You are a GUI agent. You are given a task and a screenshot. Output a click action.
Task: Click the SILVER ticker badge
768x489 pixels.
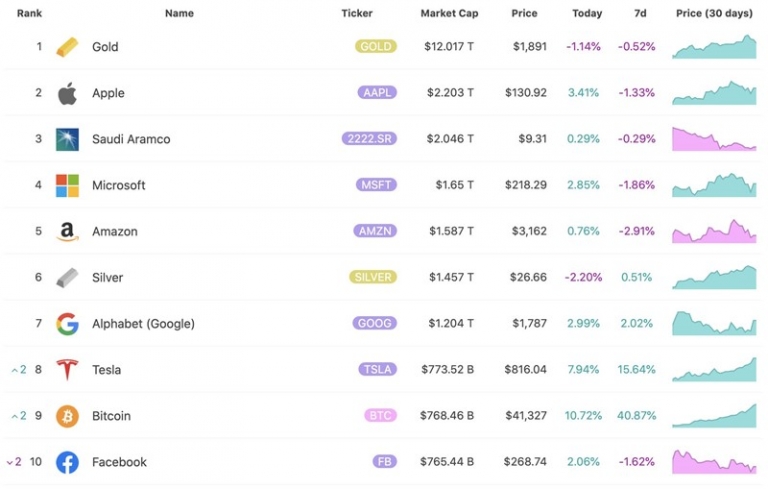click(x=373, y=277)
